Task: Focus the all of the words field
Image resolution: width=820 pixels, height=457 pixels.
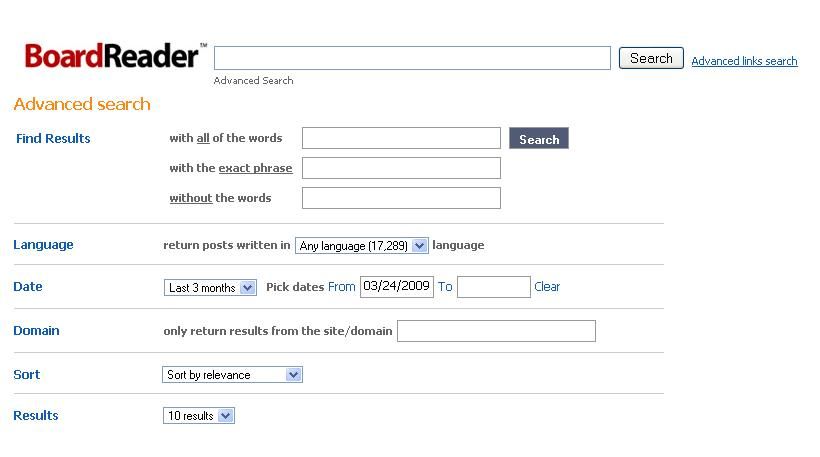Action: [401, 138]
